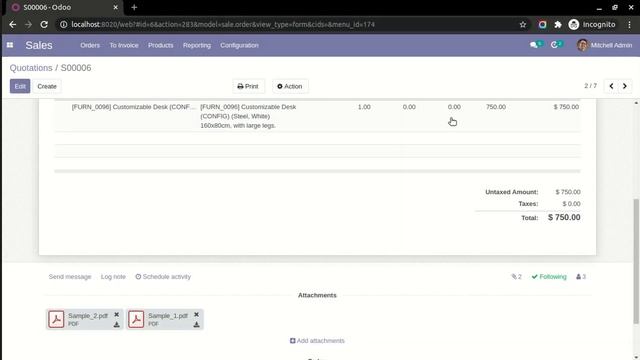Click Log note
The image size is (640, 360).
pyautogui.click(x=113, y=277)
